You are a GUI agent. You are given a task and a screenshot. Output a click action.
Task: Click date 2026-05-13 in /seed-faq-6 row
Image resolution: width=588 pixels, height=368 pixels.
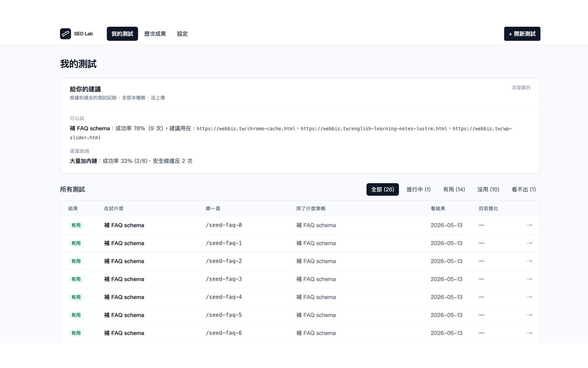click(447, 333)
